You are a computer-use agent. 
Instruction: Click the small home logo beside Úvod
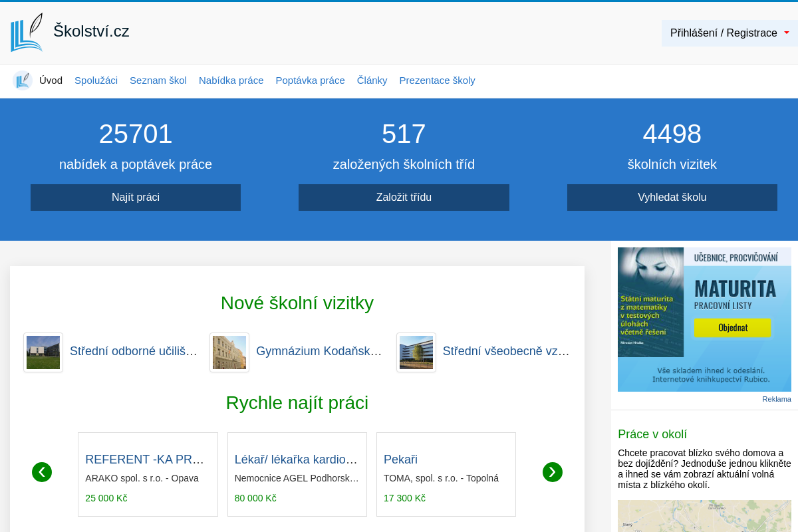pyautogui.click(x=23, y=80)
